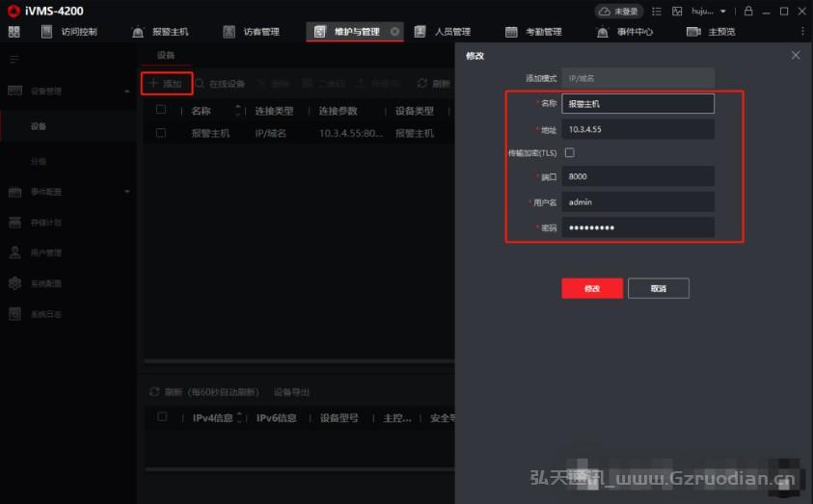Image resolution: width=813 pixels, height=504 pixels.
Task: Click the 未登录 cloud login button
Action: [619, 11]
